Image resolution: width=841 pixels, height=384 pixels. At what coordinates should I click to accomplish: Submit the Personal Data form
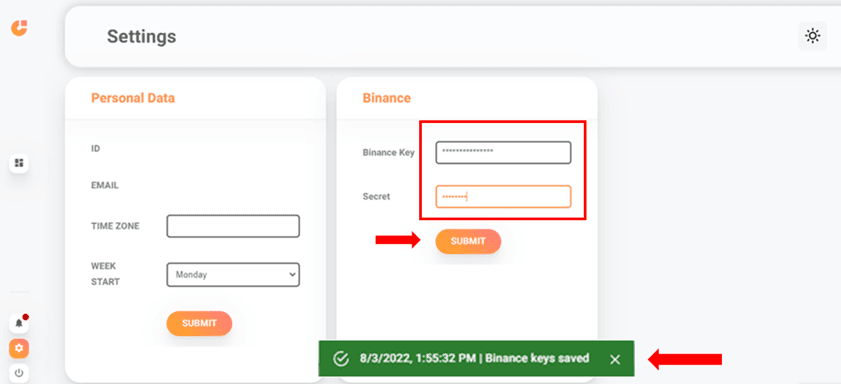click(199, 323)
